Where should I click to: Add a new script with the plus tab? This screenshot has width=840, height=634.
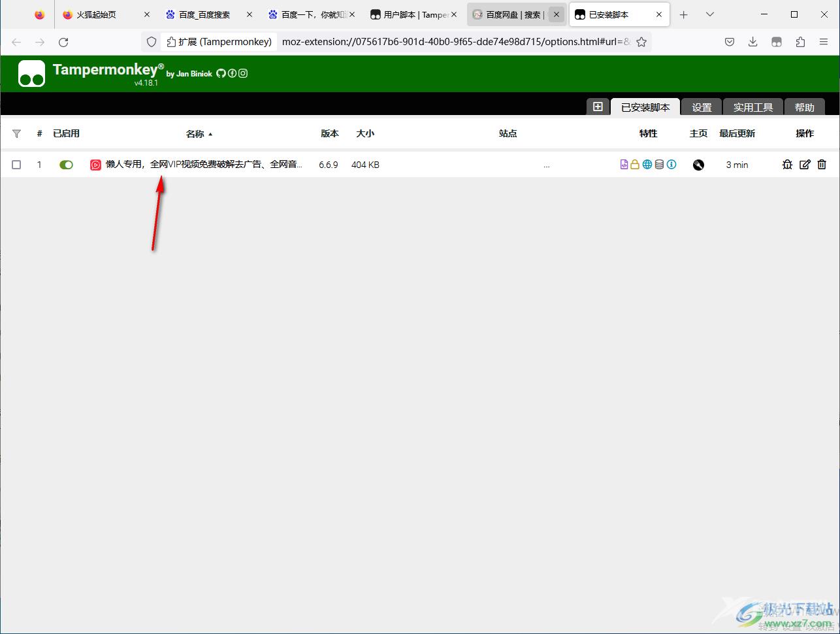[x=598, y=107]
